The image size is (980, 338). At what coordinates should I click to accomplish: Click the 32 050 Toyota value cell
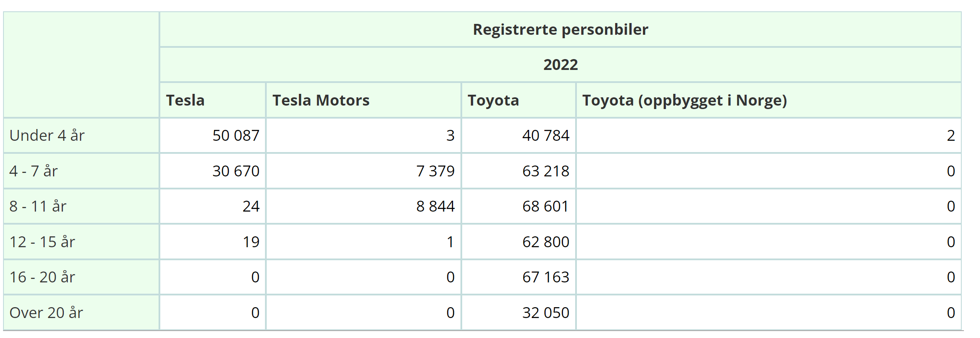519,313
